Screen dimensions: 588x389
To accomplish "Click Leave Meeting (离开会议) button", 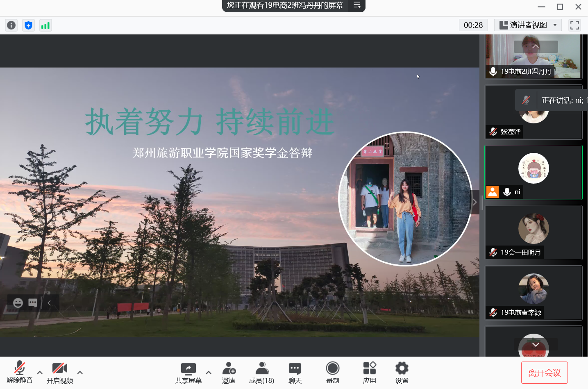I will point(544,373).
